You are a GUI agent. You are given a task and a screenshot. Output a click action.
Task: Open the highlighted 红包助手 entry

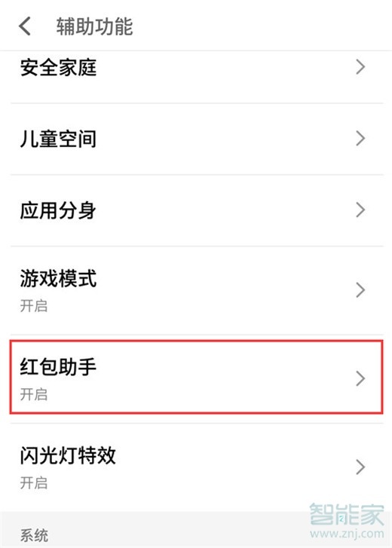click(x=196, y=378)
